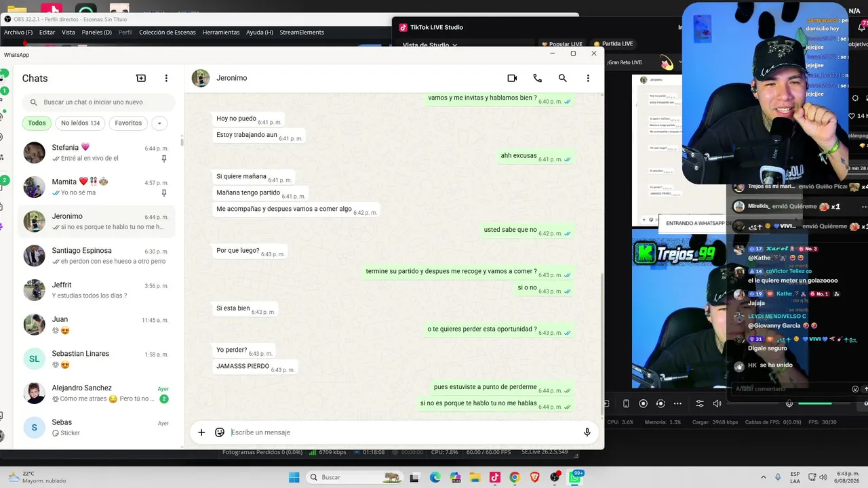Focus the Buscar un chat search field
Viewport: 868px width, 488px height.
point(99,102)
